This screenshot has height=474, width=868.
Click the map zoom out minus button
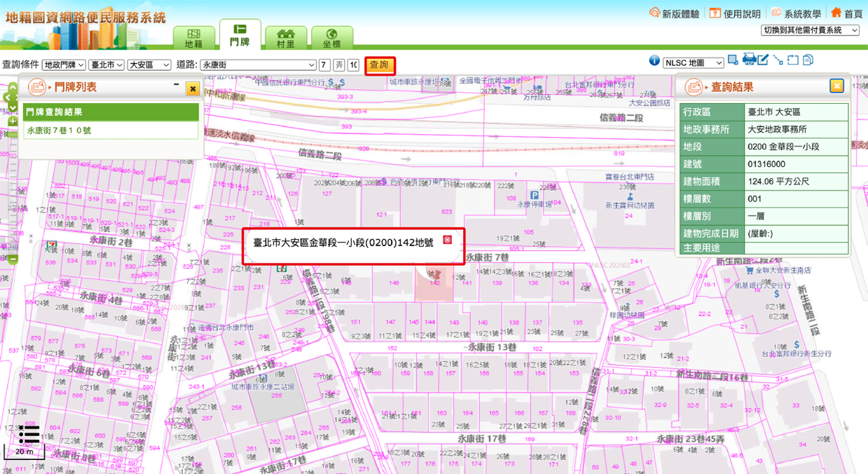[13, 259]
